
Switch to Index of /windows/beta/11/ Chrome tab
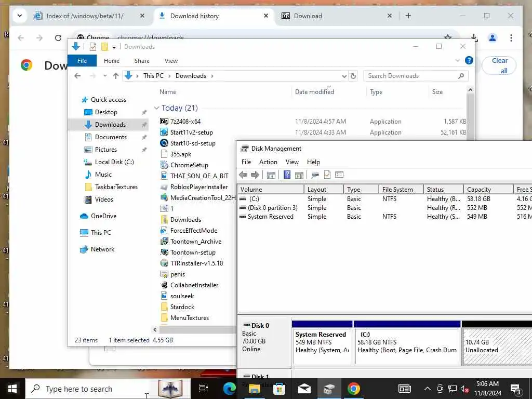pos(85,16)
